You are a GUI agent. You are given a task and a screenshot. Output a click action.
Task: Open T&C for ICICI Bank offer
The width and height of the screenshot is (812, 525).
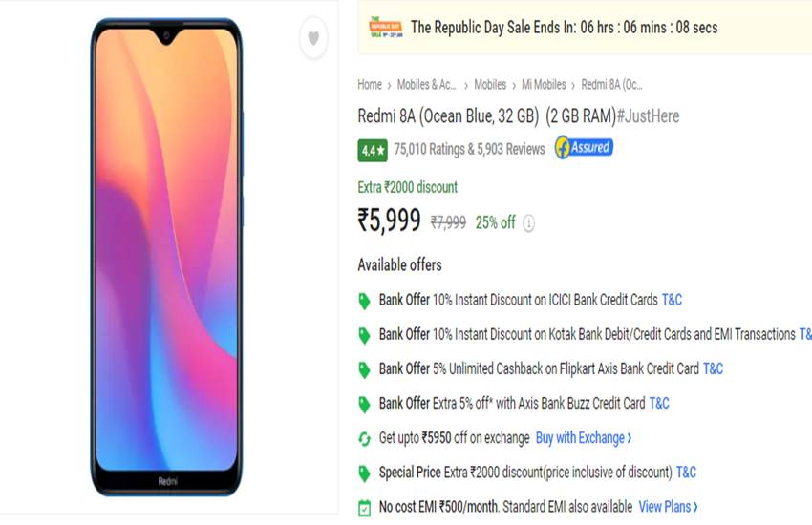pos(672,300)
